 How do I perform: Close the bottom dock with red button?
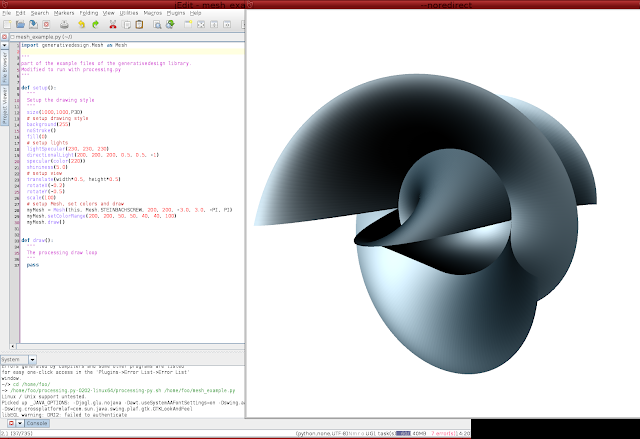coord(11,423)
